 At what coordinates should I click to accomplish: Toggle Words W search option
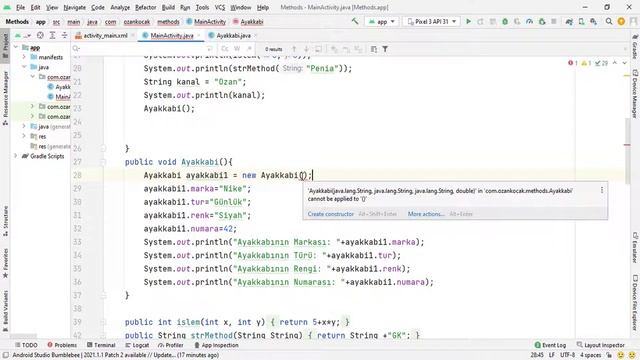pyautogui.click(x=237, y=49)
